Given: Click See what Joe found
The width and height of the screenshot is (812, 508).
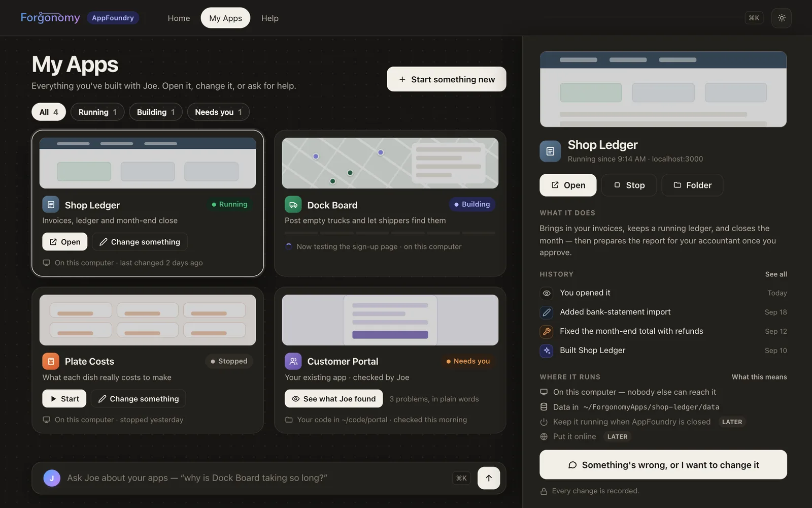Looking at the screenshot, I should (334, 399).
